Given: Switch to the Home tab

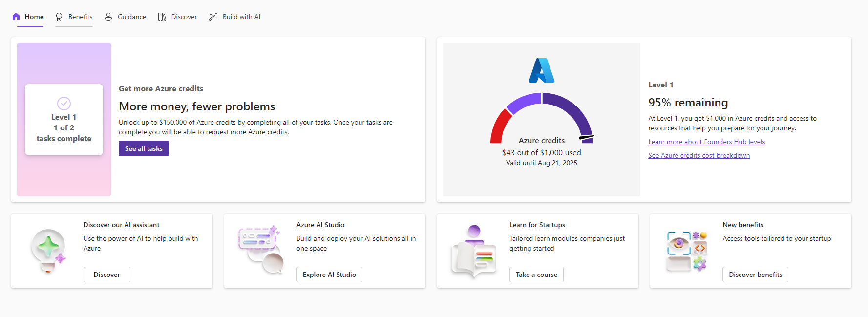Looking at the screenshot, I should (28, 17).
